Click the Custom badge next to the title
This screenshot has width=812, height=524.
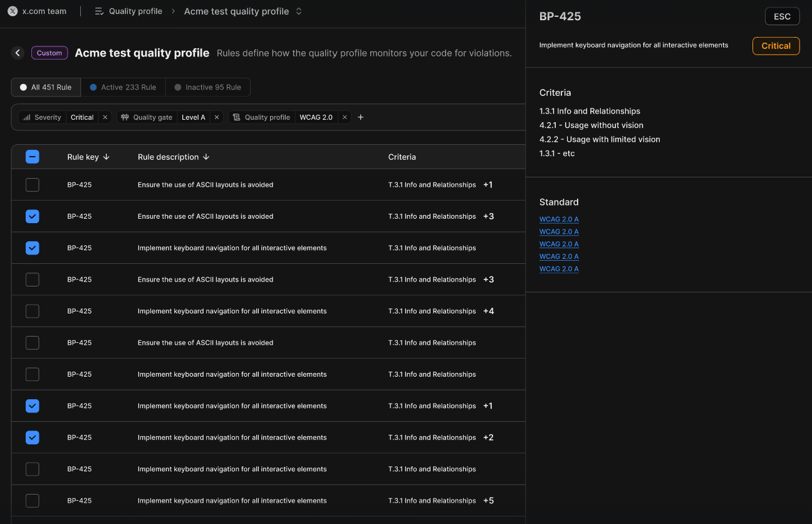click(x=49, y=53)
